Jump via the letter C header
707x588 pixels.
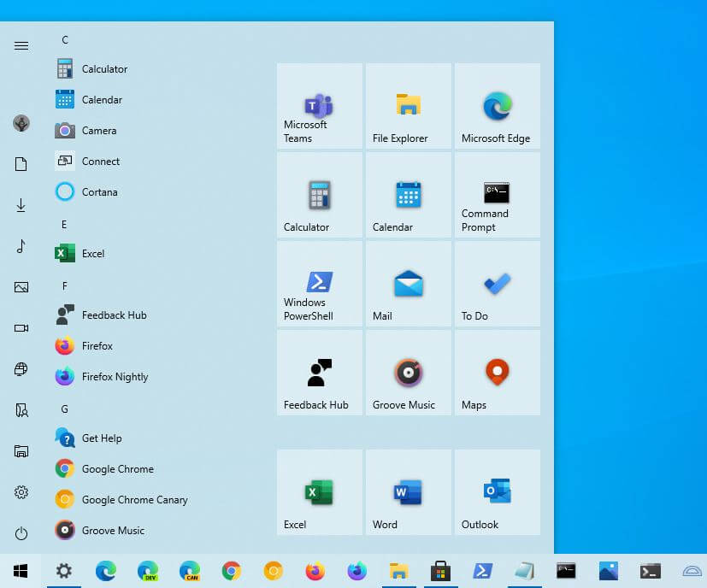[65, 39]
